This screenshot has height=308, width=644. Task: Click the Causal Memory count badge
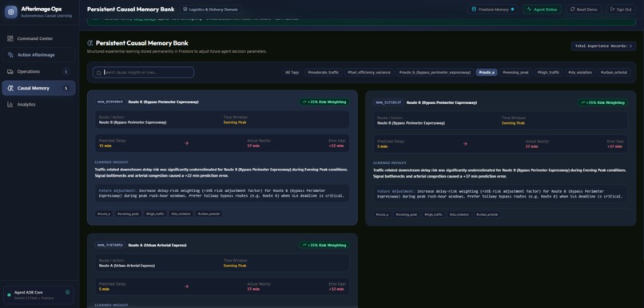pos(66,88)
